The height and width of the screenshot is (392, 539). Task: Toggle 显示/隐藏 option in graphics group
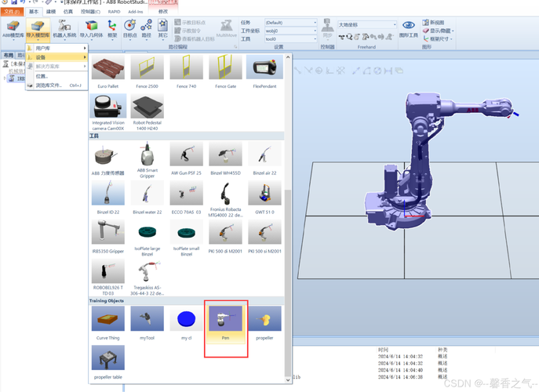(x=439, y=31)
